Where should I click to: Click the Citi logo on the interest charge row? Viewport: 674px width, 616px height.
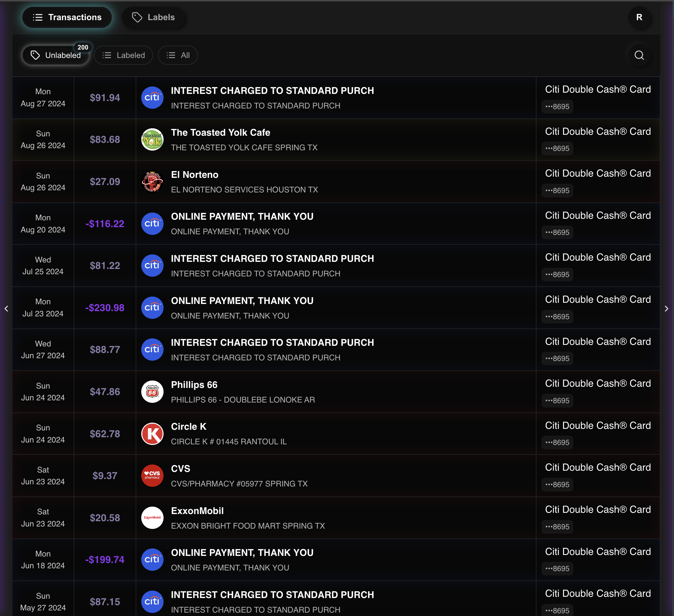(x=152, y=97)
